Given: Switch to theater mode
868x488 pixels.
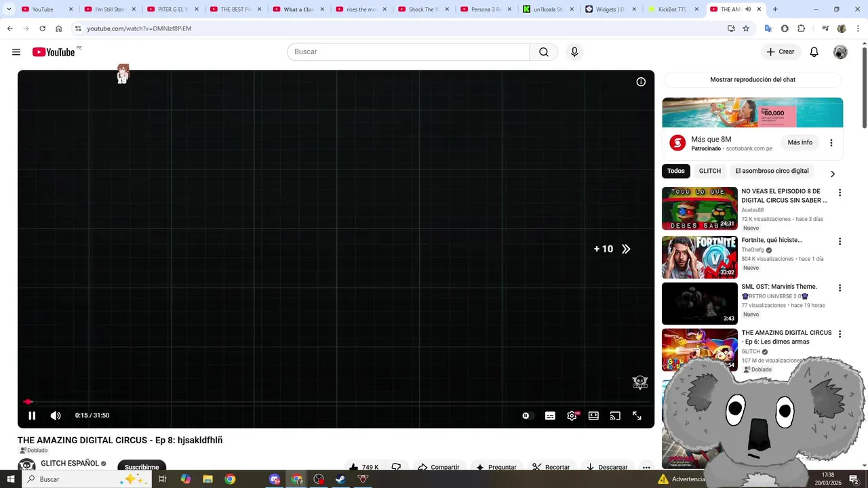Looking at the screenshot, I should 593,415.
